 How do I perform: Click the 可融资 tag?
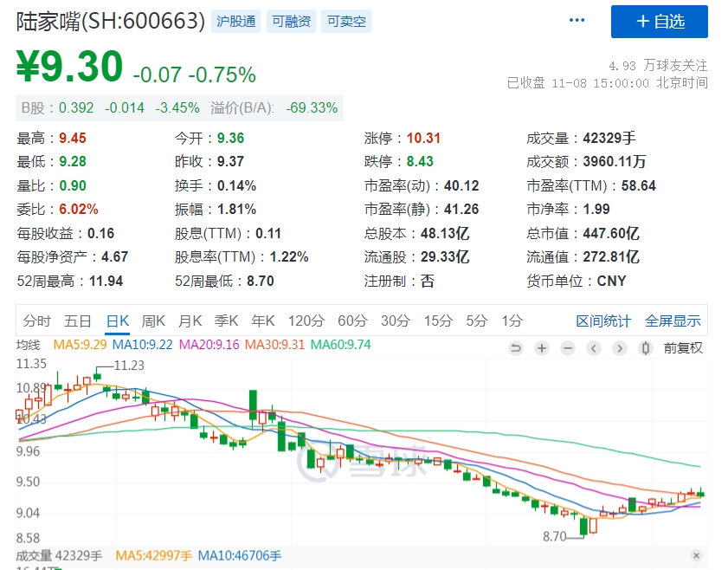291,22
